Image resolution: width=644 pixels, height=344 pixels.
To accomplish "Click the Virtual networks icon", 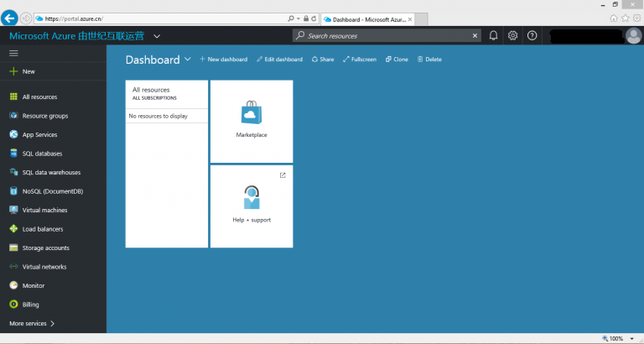I will pyautogui.click(x=13, y=267).
